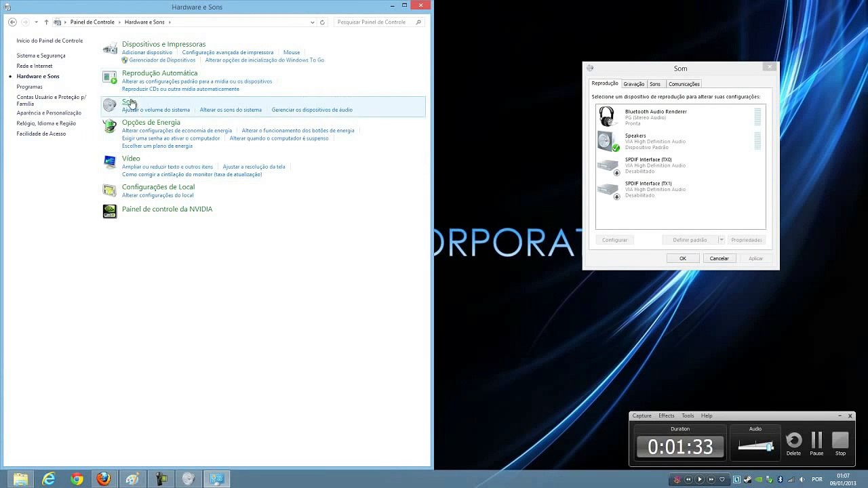Select the Speakers device icon in Som
868x488 pixels.
tap(608, 141)
